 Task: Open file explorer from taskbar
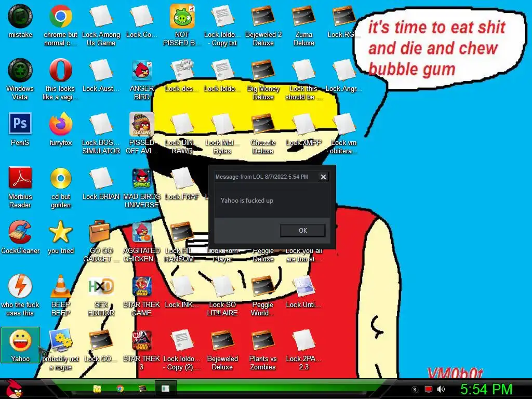pos(97,389)
